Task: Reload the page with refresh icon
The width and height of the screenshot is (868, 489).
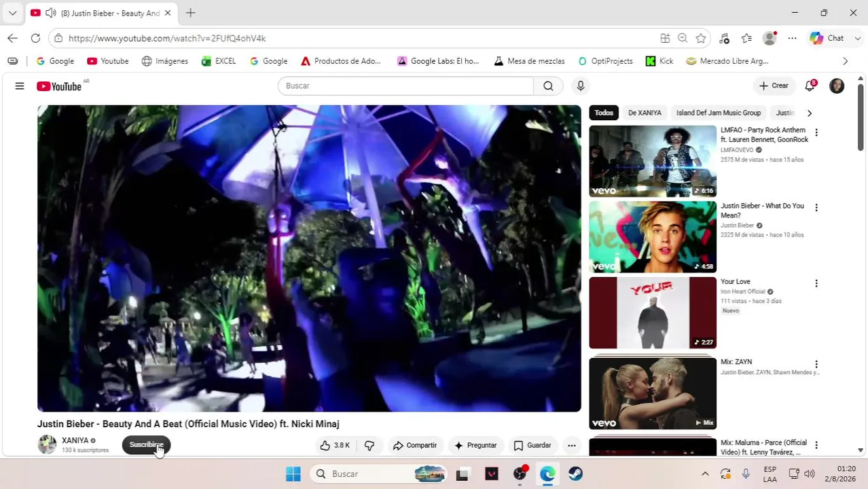Action: (x=35, y=39)
